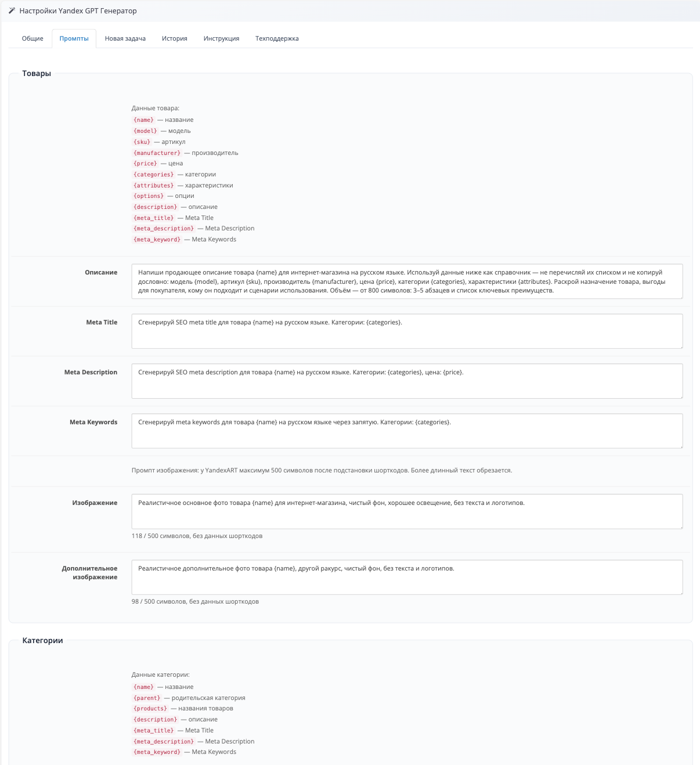Click the {description} shortcode in Категории
The width and height of the screenshot is (700, 765).
(155, 720)
